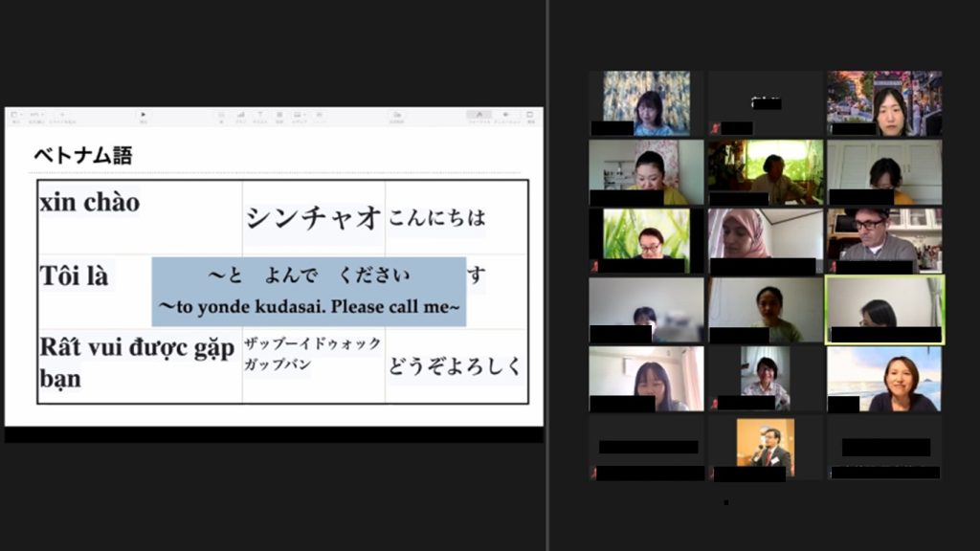Click the 'どうぞよろしく' table cell
This screenshot has height=551, width=980.
456,365
